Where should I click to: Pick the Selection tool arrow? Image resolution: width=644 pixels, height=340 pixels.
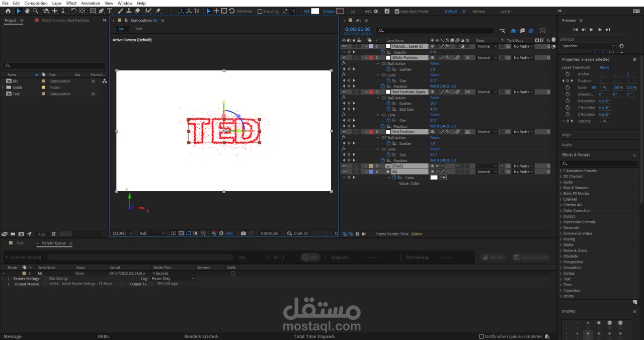19,11
